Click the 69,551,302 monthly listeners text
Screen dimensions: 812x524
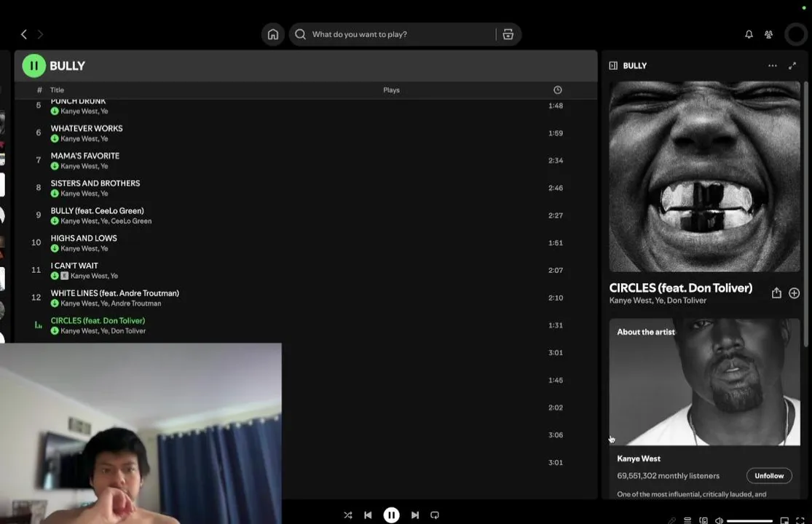coord(668,476)
